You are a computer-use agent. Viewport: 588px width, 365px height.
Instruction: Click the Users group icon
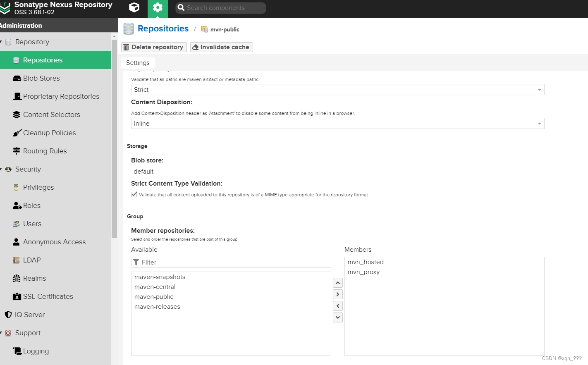tap(16, 224)
